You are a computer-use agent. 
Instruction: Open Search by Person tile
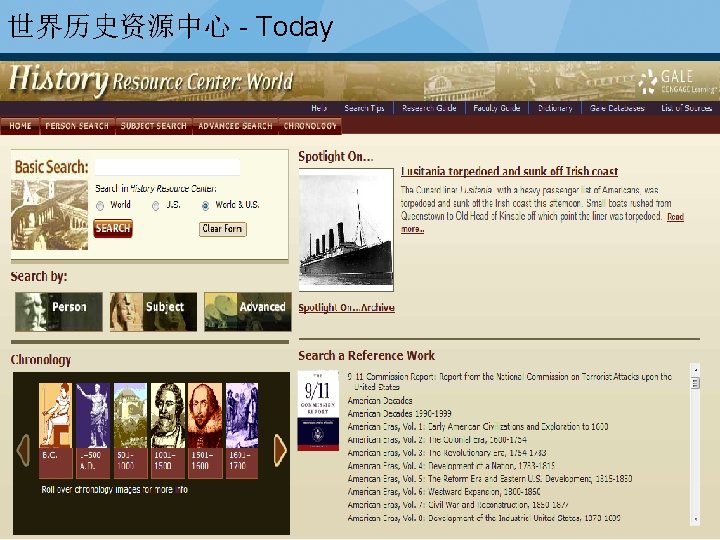pyautogui.click(x=59, y=311)
